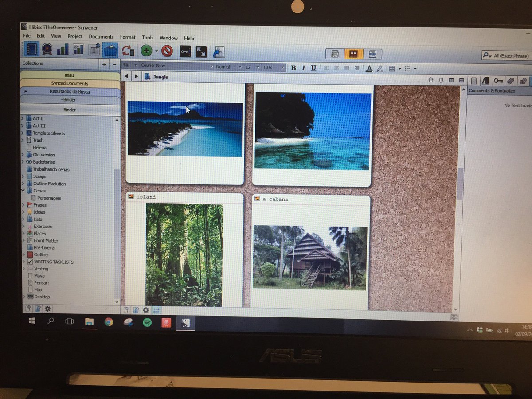Switch to Corkboard view mode
Viewport: 532px width, 399px height.
coord(353,54)
